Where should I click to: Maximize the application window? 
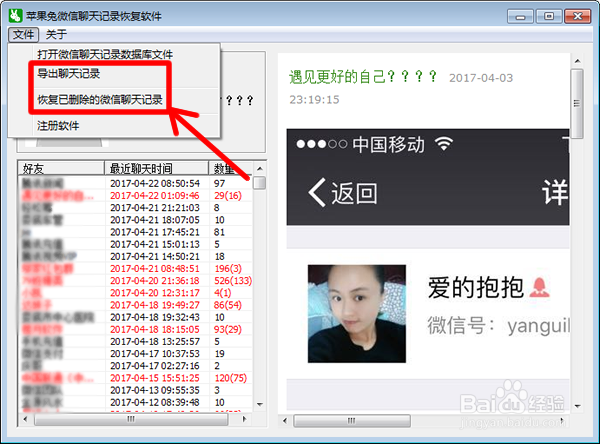point(549,16)
